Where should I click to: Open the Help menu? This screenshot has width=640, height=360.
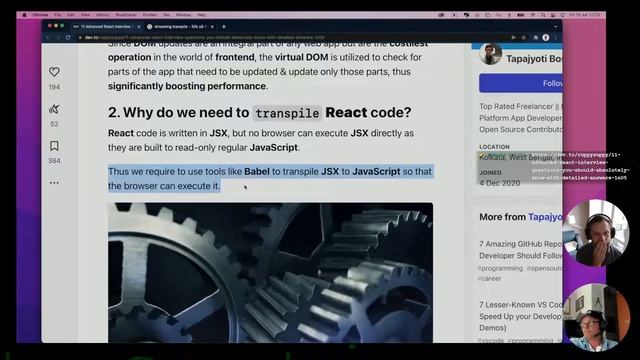coord(201,15)
